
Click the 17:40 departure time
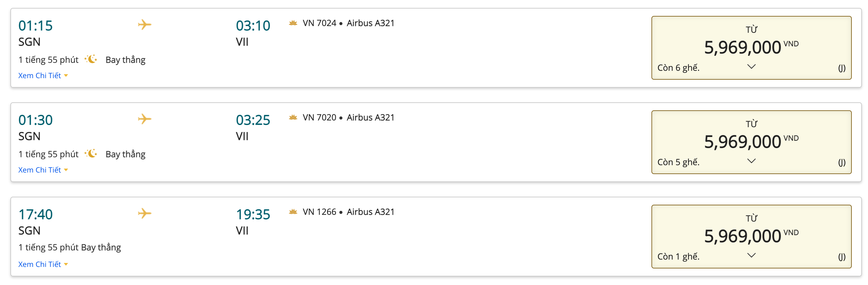pyautogui.click(x=36, y=215)
